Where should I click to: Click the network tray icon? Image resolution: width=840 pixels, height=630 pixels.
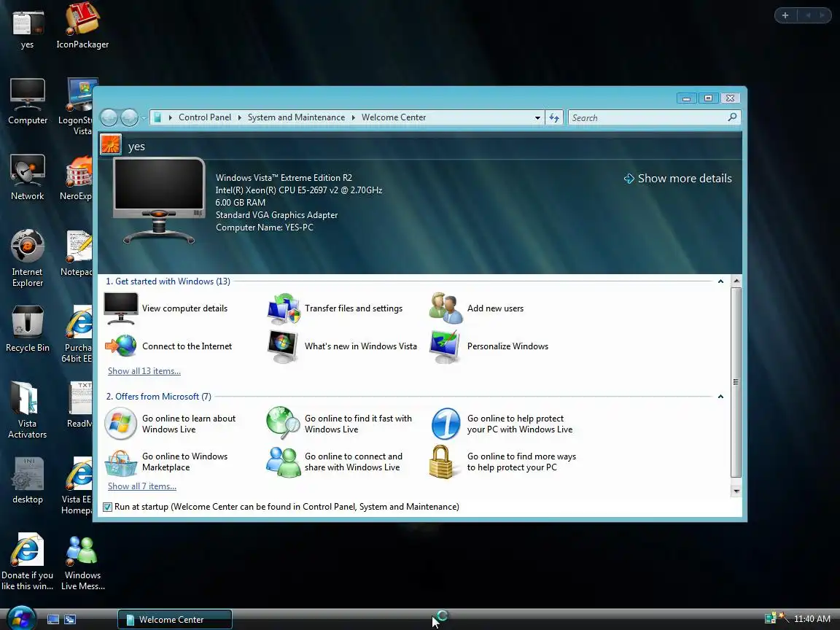(770, 619)
